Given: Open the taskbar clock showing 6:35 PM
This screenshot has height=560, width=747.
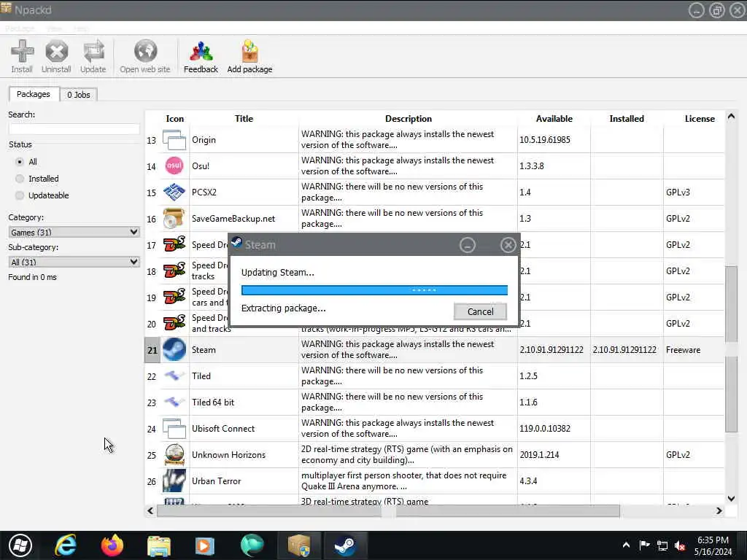Looking at the screenshot, I should tap(713, 545).
